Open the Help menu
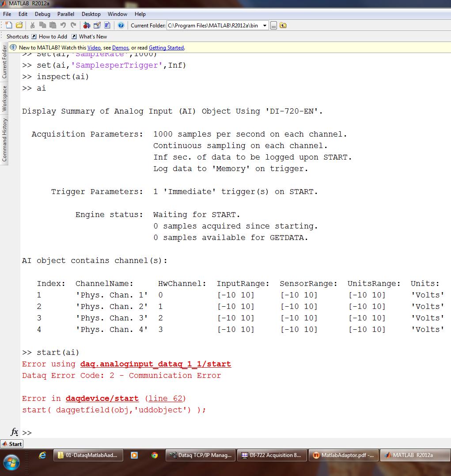This screenshot has width=451, height=476. 140,14
